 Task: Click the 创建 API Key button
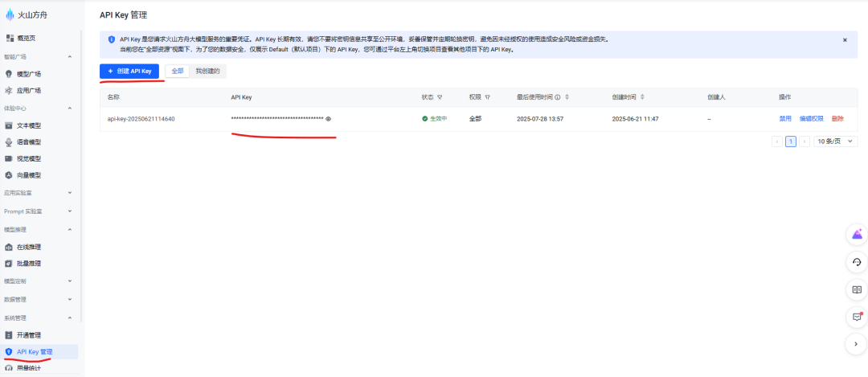pyautogui.click(x=129, y=72)
